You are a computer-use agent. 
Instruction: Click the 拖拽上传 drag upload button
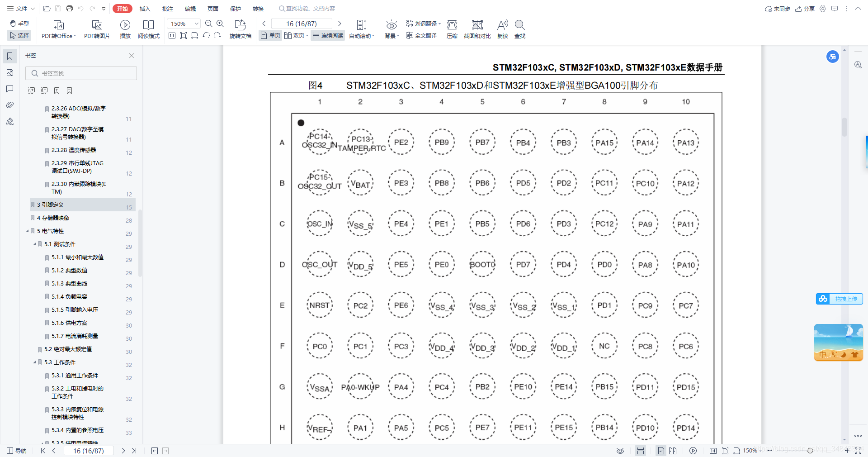pyautogui.click(x=840, y=299)
